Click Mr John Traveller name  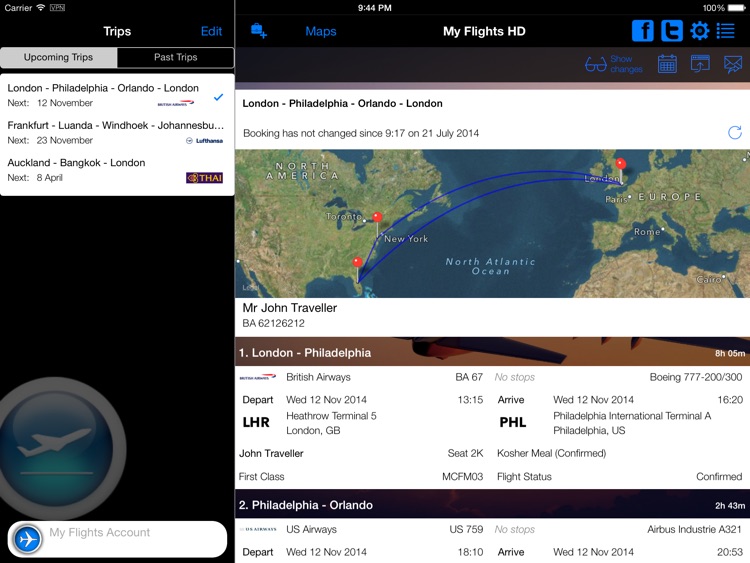(x=290, y=308)
